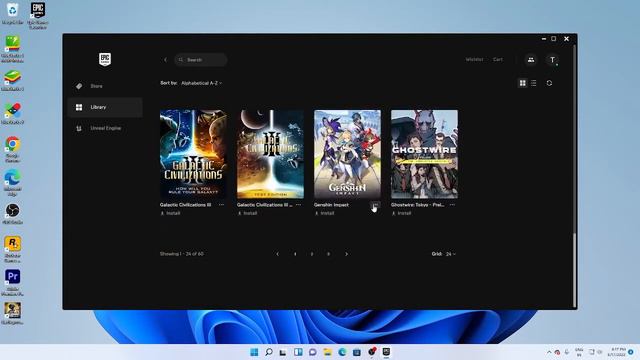Open the Unreal Engine section in sidebar
Image resolution: width=640 pixels, height=360 pixels.
point(105,128)
